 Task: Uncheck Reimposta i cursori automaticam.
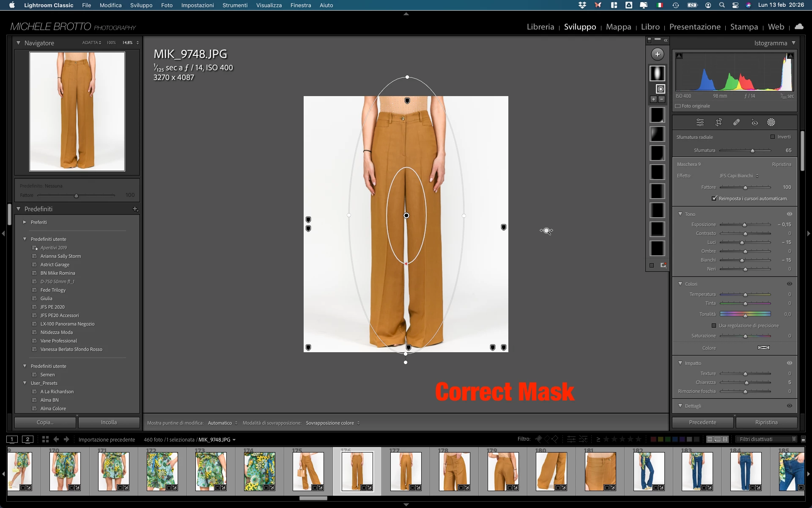point(714,199)
